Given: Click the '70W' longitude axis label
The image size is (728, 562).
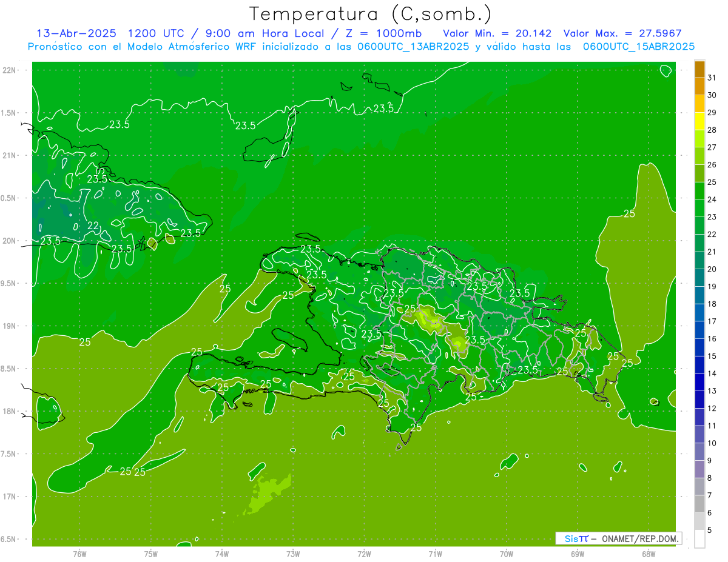Looking at the screenshot, I should coord(507,554).
